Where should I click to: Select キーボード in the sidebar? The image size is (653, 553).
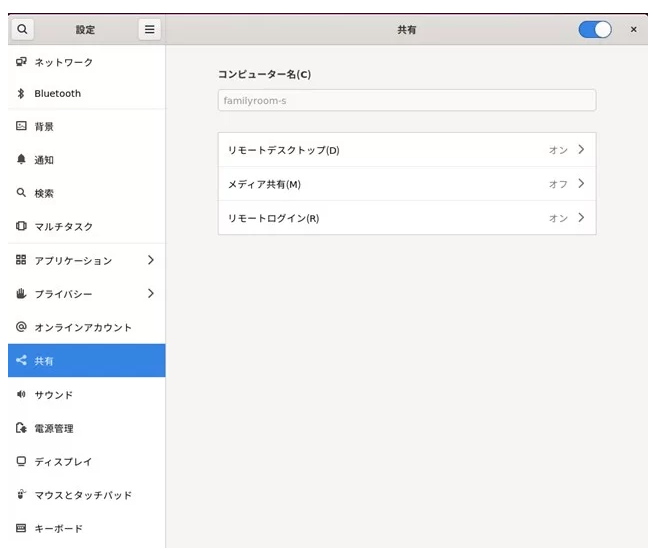(87, 528)
